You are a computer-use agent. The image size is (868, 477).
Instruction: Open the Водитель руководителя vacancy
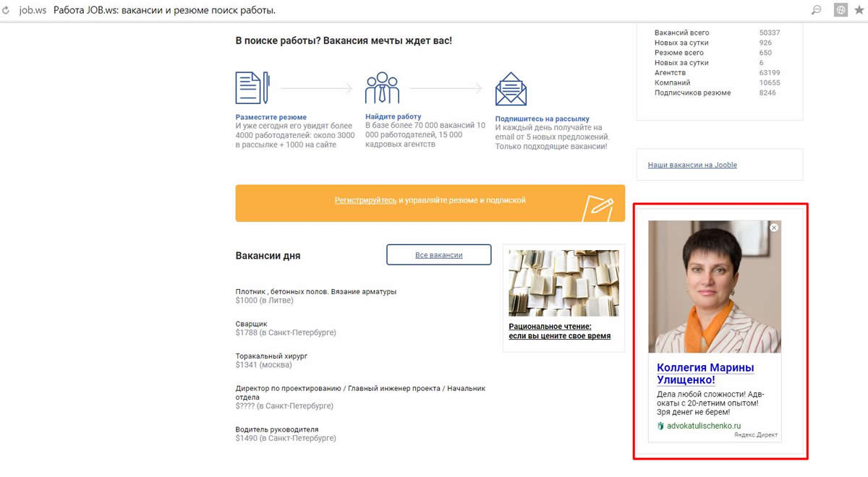pos(276,429)
